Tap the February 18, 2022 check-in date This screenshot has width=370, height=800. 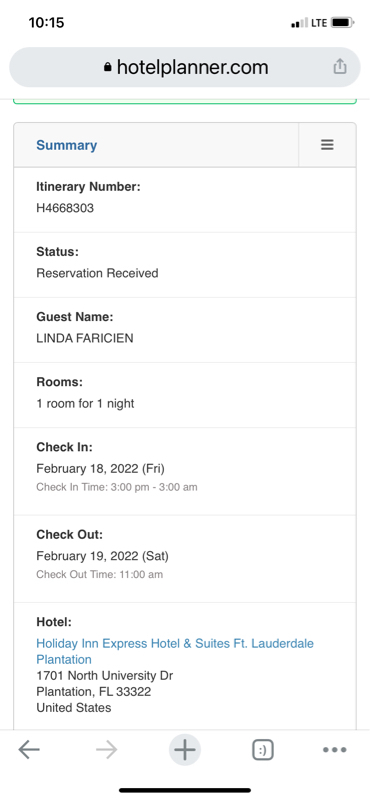100,468
